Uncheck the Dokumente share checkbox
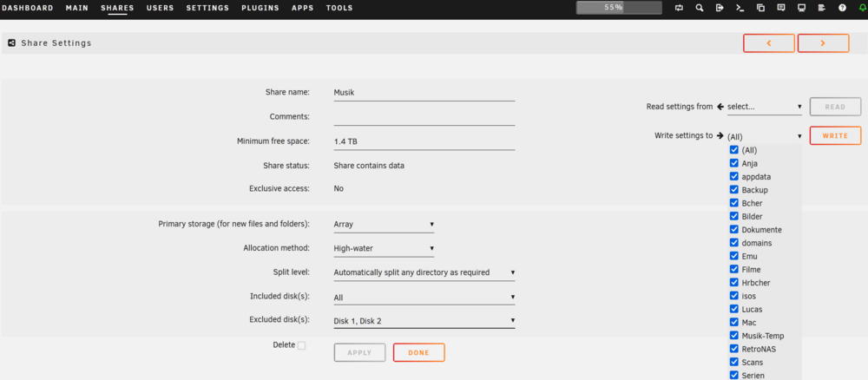868x380 pixels. pyautogui.click(x=734, y=230)
